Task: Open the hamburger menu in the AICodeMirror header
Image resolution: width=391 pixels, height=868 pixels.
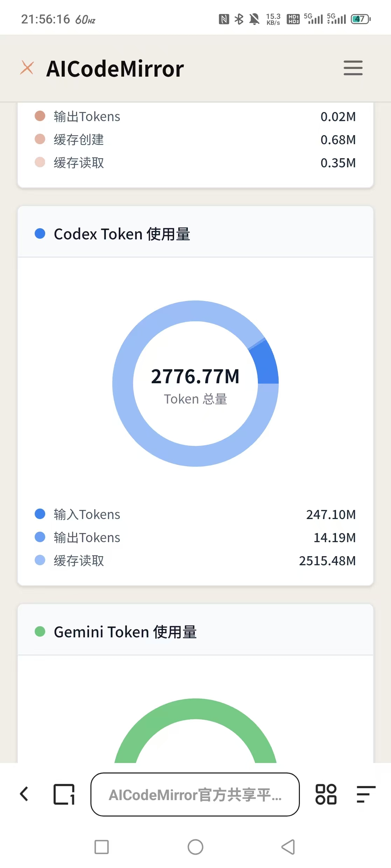Action: (353, 68)
